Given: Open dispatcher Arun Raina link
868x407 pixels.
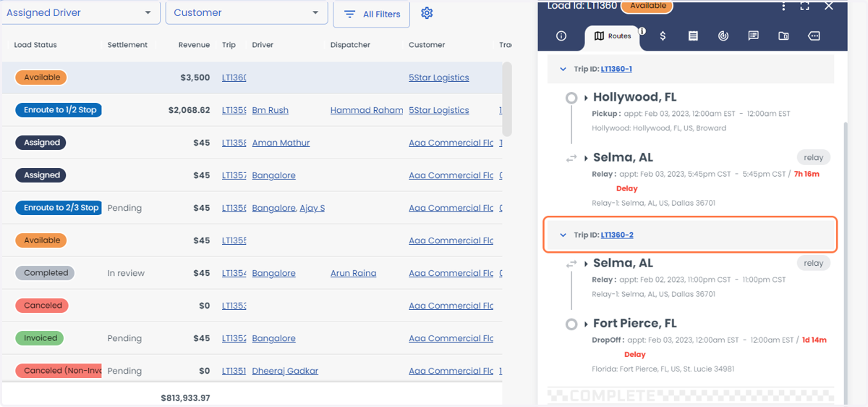Looking at the screenshot, I should point(353,274).
